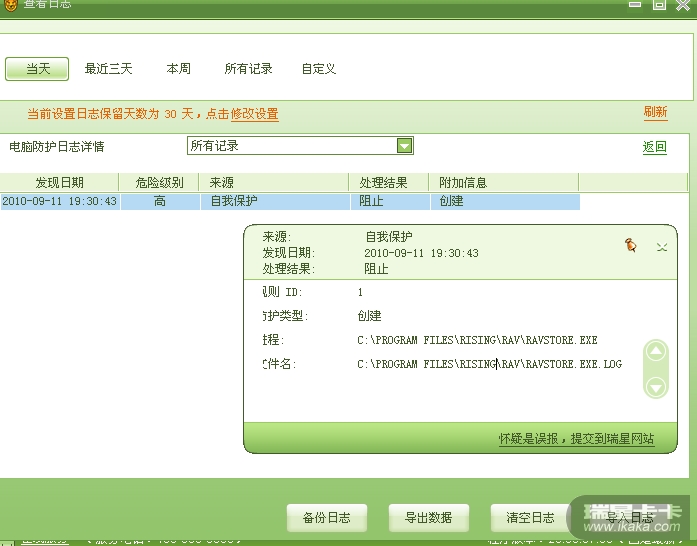
Task: Click the 备份日志 button
Action: coord(327,518)
